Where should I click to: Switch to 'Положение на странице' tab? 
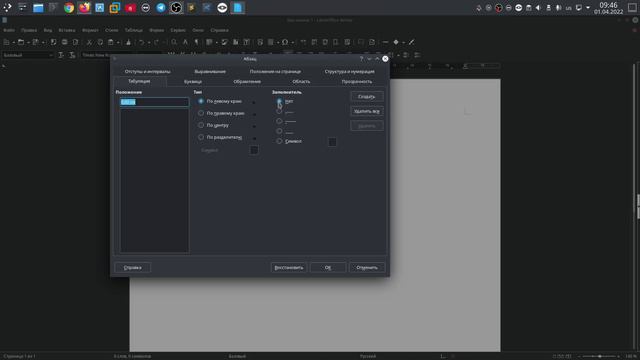[x=275, y=71]
